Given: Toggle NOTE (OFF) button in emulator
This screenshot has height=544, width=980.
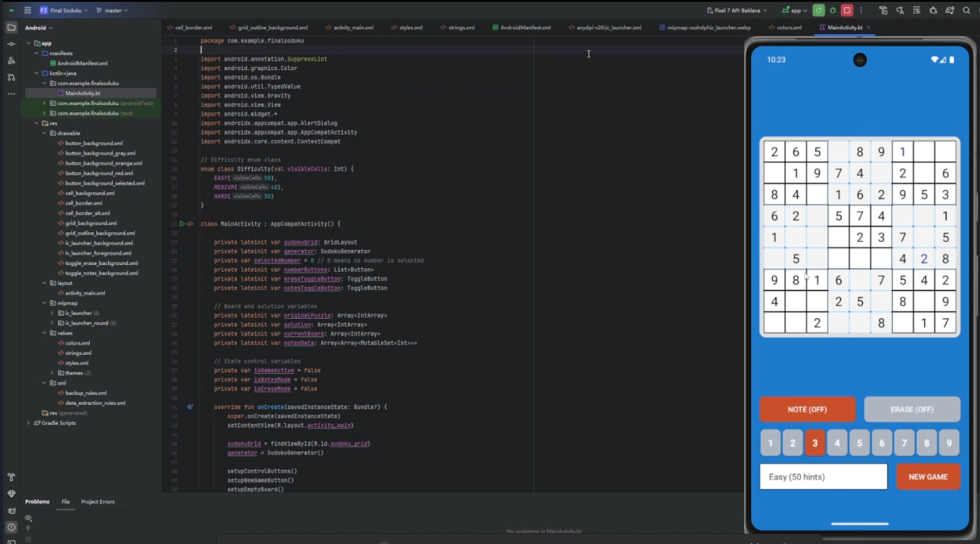Looking at the screenshot, I should coord(807,409).
